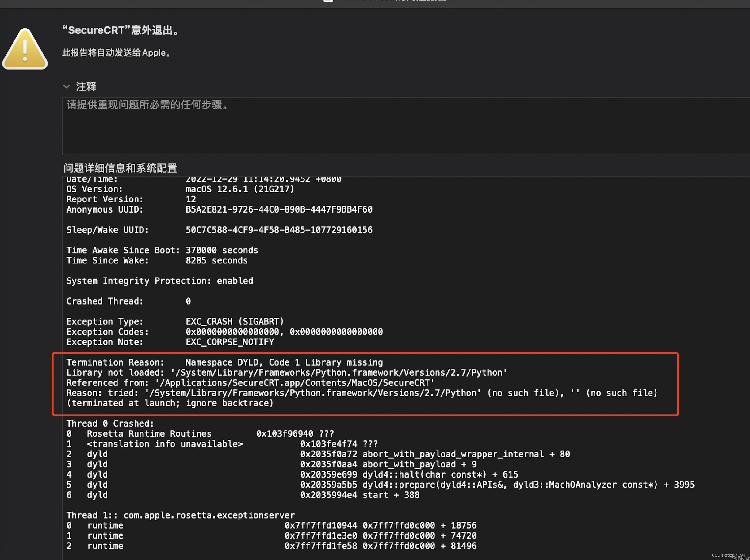Select the "SecureCRT"意外退出 heading text
The width and height of the screenshot is (750, 560).
pos(121,30)
